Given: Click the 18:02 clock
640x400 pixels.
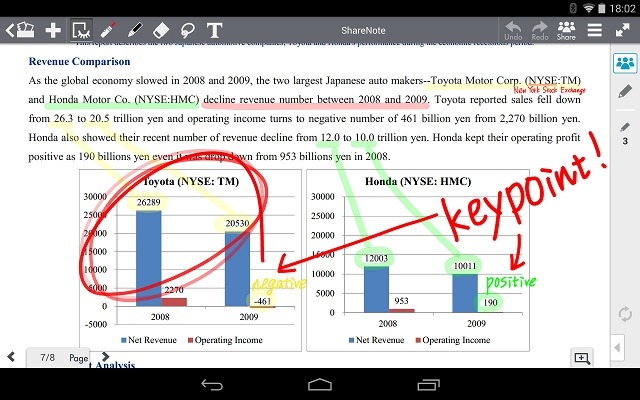Looking at the screenshot, I should 623,9.
